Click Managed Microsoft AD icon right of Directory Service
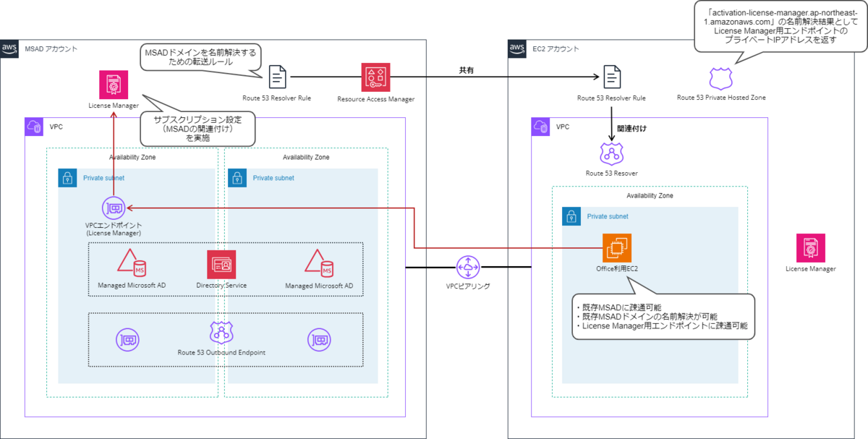 click(x=319, y=264)
